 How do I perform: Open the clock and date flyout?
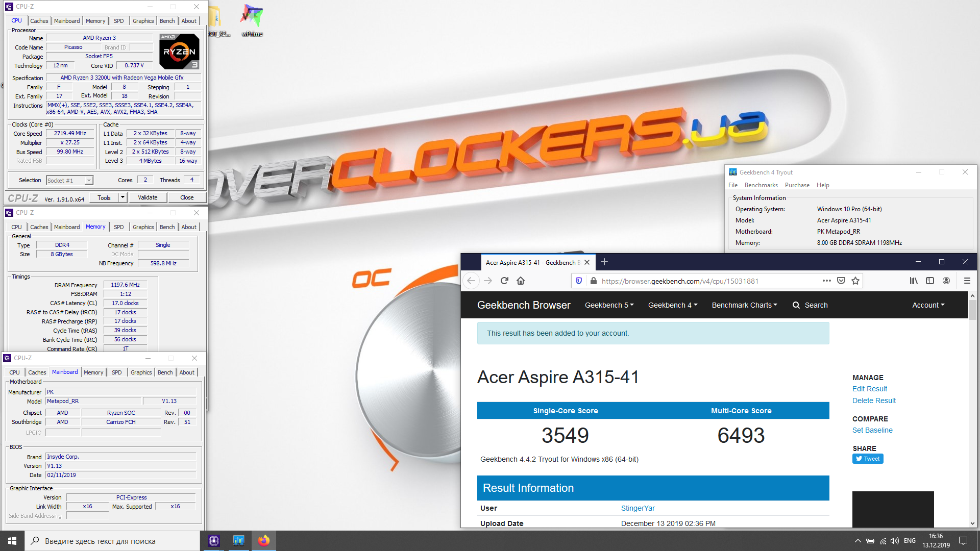[936, 541]
